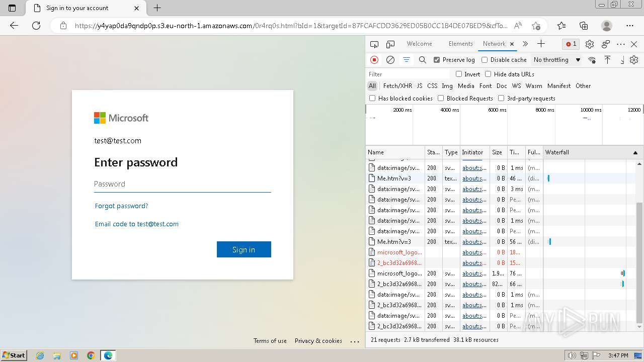The height and width of the screenshot is (362, 644).
Task: Import HAR file with up-arrow icon
Action: (608, 60)
